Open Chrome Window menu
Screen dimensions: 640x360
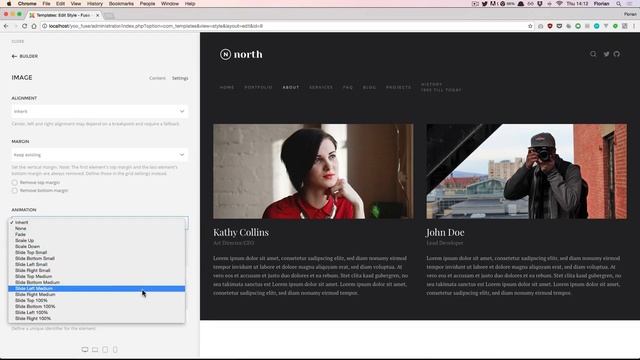pyautogui.click(x=170, y=4)
